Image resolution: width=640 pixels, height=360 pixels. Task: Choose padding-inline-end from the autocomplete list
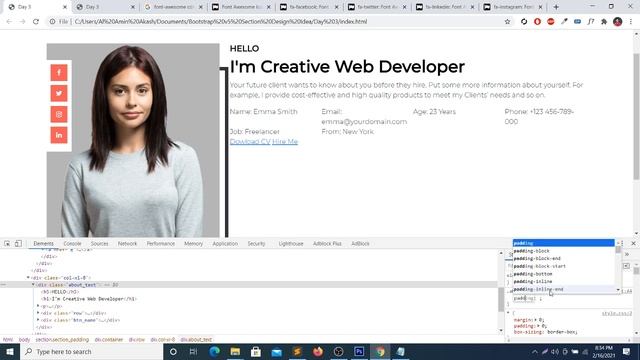click(564, 289)
